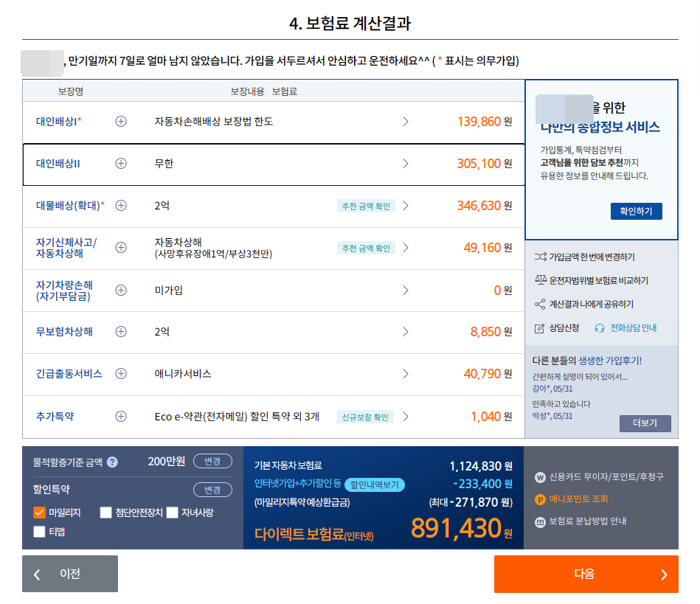Click 대인배상II coverage name
Viewport: 700px width, 604px height.
[58, 164]
